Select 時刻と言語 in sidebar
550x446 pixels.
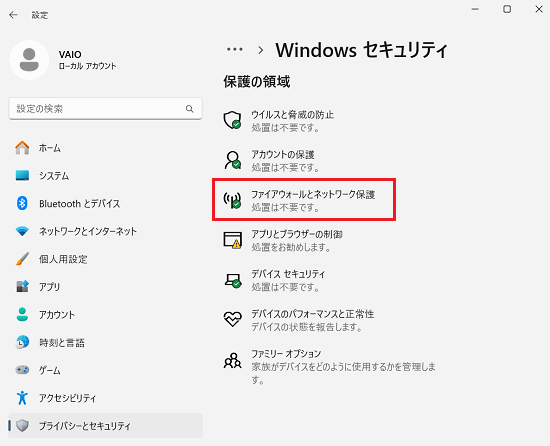(105, 342)
